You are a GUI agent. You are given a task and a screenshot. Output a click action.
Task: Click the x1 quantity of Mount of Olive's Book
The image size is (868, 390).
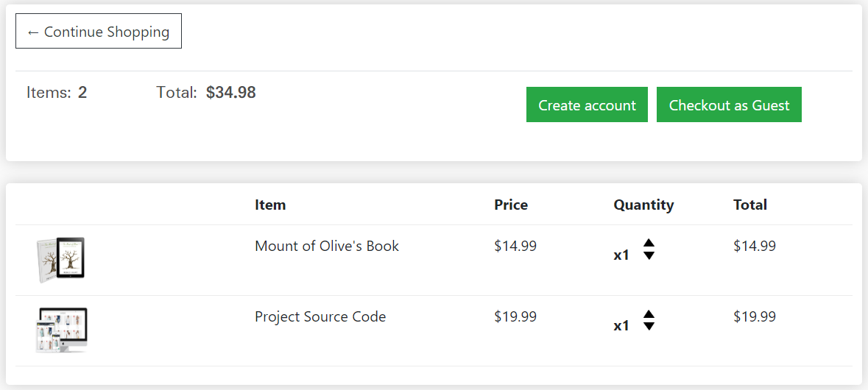(x=621, y=255)
